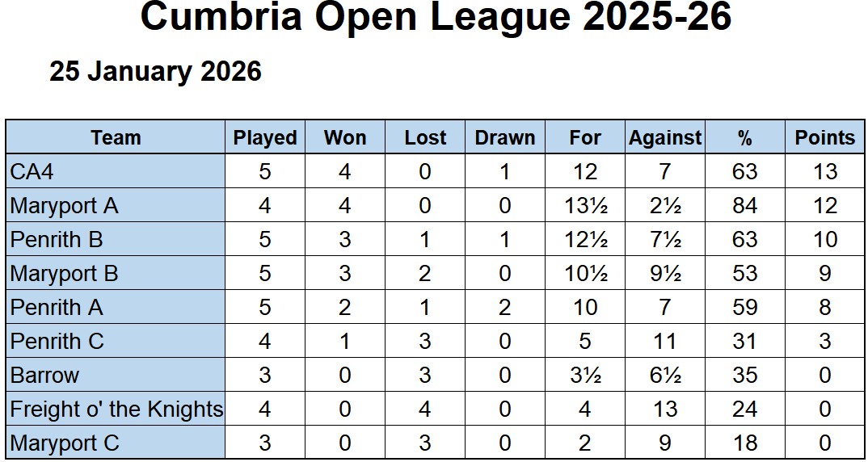Click the Drawn column header
This screenshot has width=868, height=462.
(x=505, y=137)
